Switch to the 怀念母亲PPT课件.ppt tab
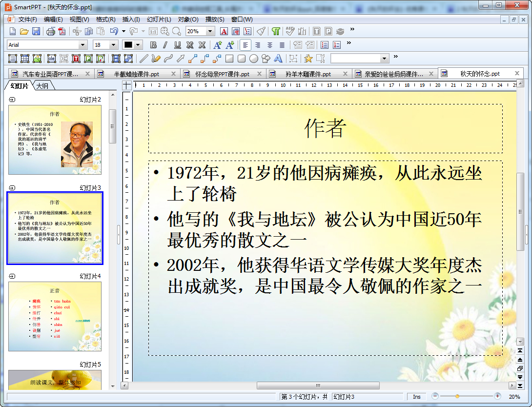The width and height of the screenshot is (532, 407). coord(222,74)
